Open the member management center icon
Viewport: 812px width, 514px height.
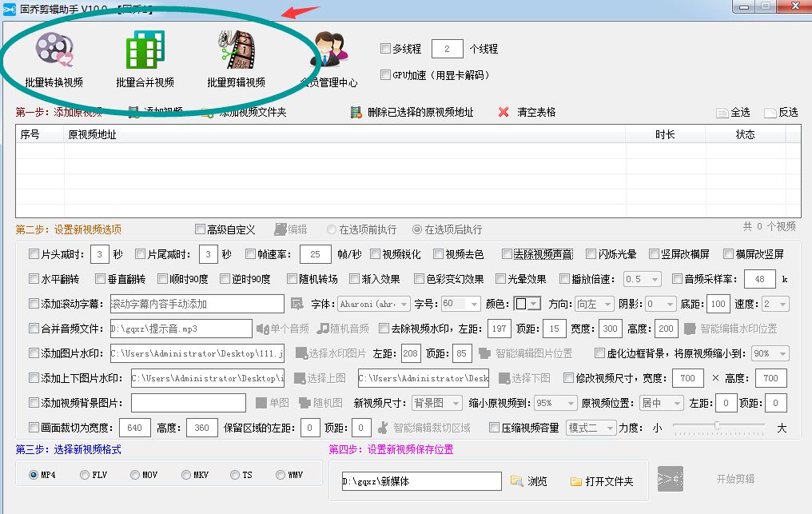point(328,50)
